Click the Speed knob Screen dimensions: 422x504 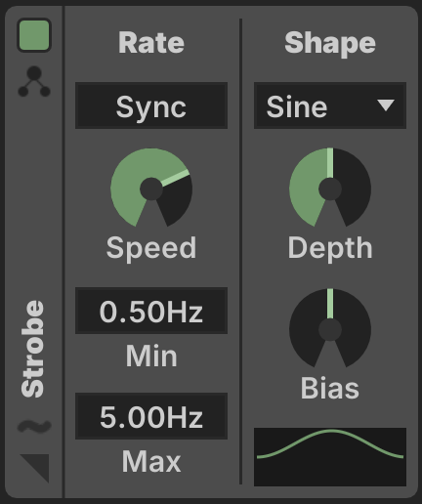click(x=151, y=188)
